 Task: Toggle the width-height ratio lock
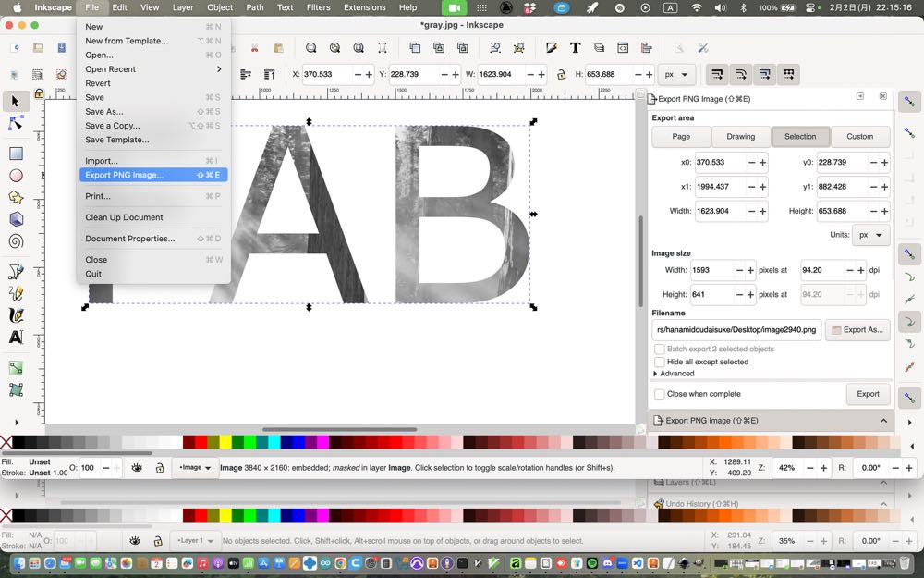coord(561,74)
